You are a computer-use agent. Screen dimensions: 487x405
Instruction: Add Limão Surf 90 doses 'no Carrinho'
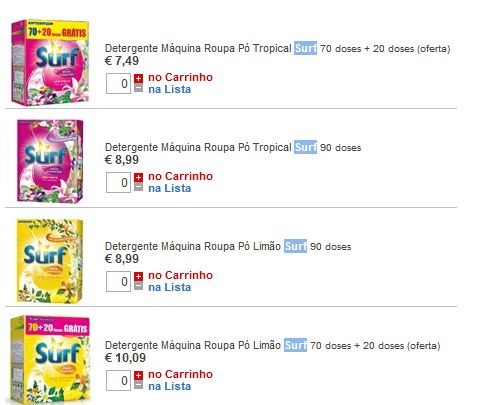pyautogui.click(x=180, y=275)
